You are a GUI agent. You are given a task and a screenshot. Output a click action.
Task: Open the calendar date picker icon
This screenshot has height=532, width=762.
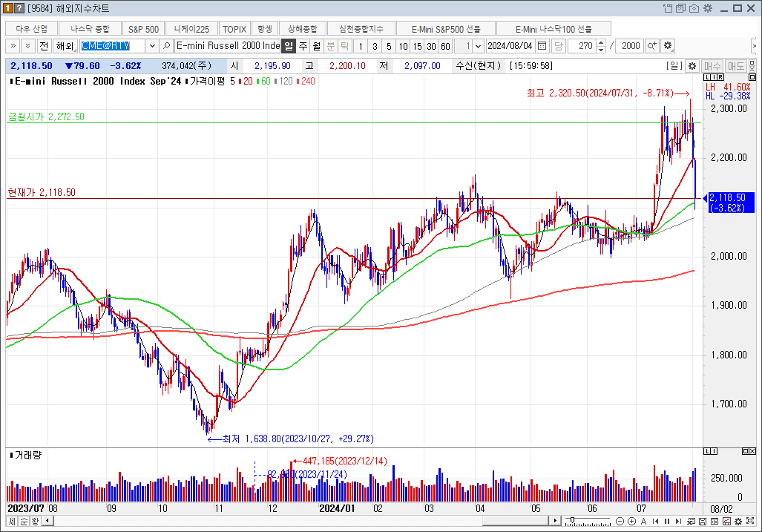point(542,45)
